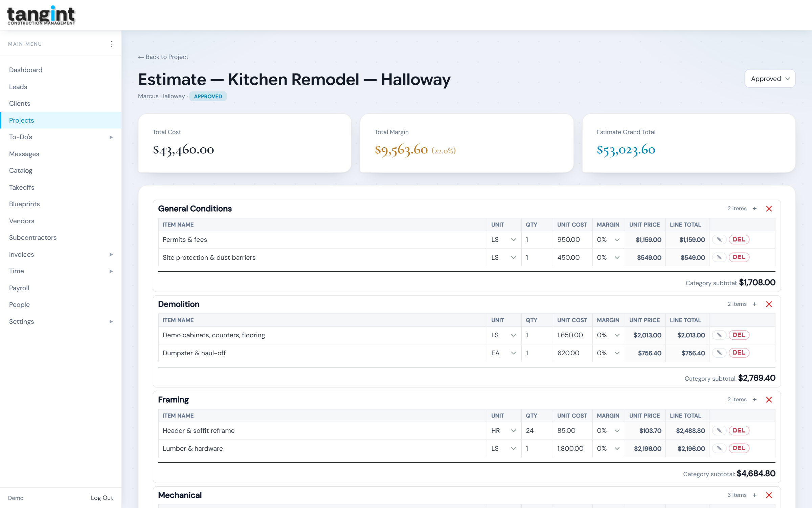The image size is (812, 508).
Task: Edit the Demo cabinets, counters, flooring row
Action: tap(719, 335)
